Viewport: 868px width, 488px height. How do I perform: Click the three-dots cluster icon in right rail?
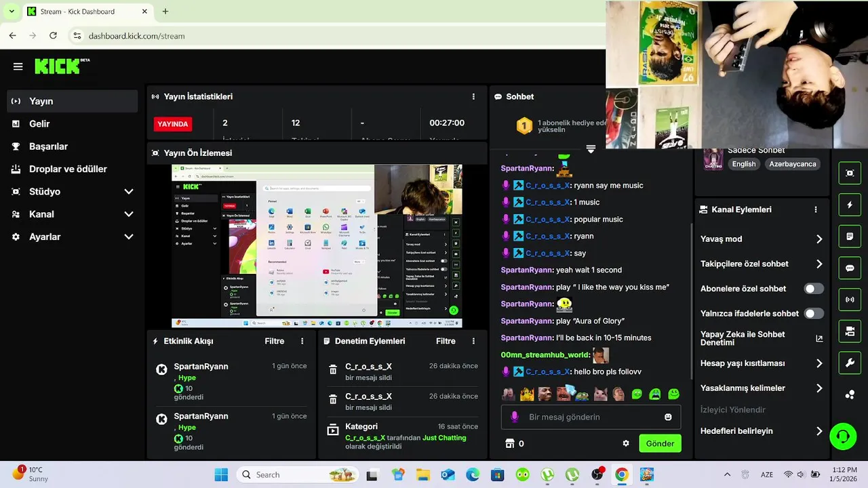pos(850,395)
